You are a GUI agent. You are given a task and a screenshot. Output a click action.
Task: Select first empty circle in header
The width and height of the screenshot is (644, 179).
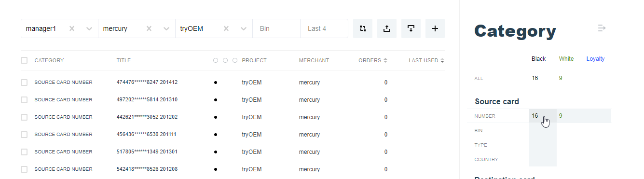tap(216, 60)
